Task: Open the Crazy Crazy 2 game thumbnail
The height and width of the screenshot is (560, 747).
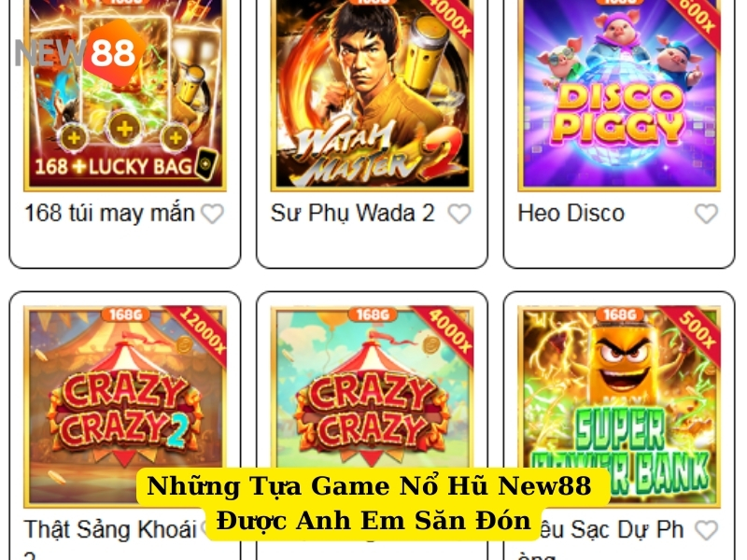Action: pyautogui.click(x=125, y=407)
